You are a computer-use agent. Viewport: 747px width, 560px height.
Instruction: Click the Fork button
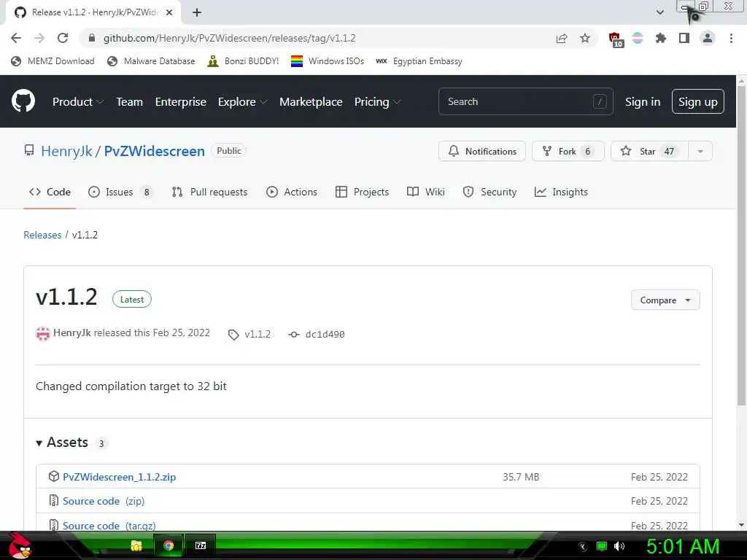click(x=568, y=151)
